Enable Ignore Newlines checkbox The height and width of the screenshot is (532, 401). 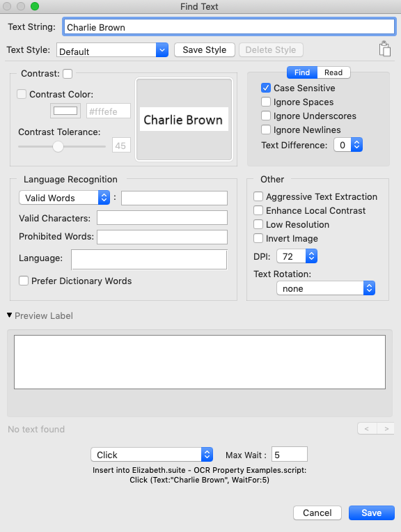point(266,130)
